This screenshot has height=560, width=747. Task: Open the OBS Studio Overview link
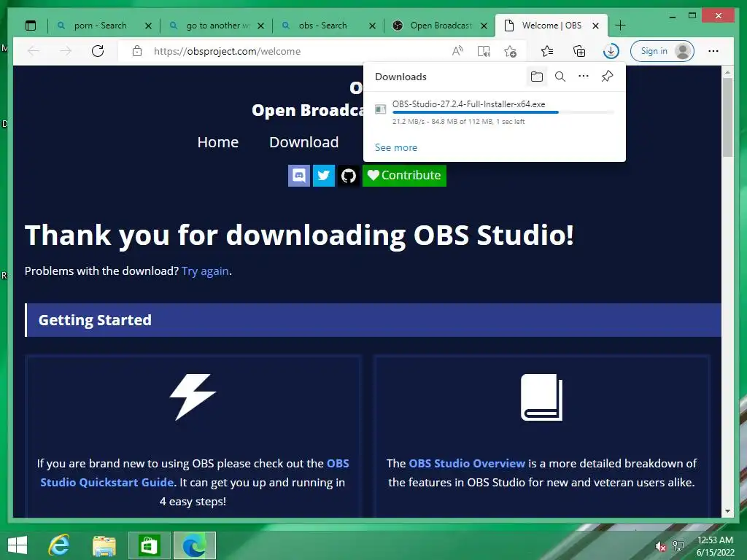467,463
